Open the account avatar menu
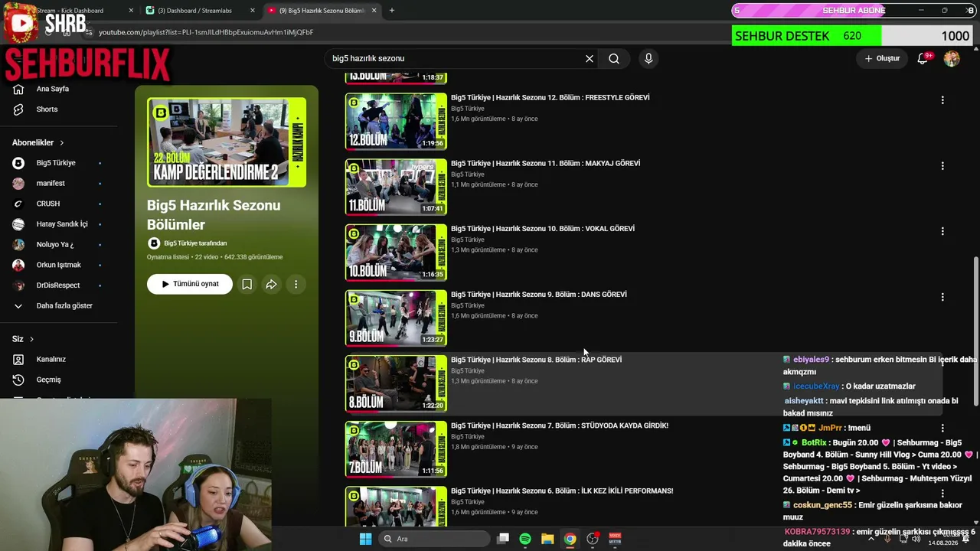This screenshot has width=980, height=551. click(952, 59)
